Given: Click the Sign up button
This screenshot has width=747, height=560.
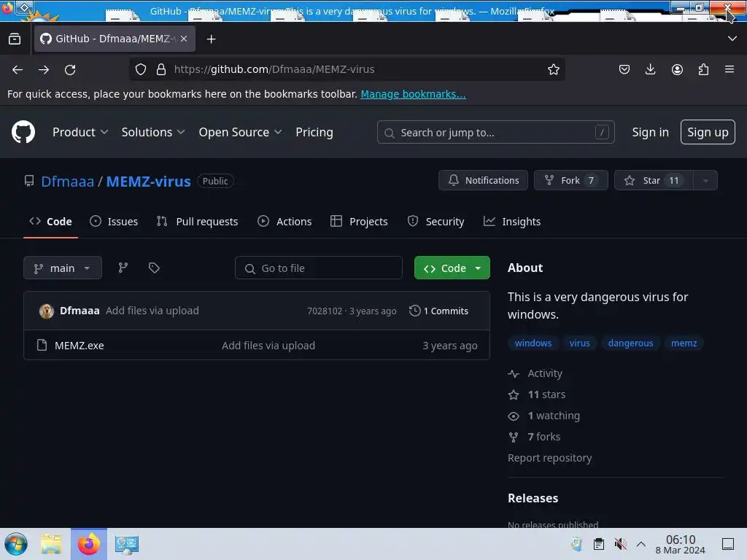Looking at the screenshot, I should pos(708,132).
